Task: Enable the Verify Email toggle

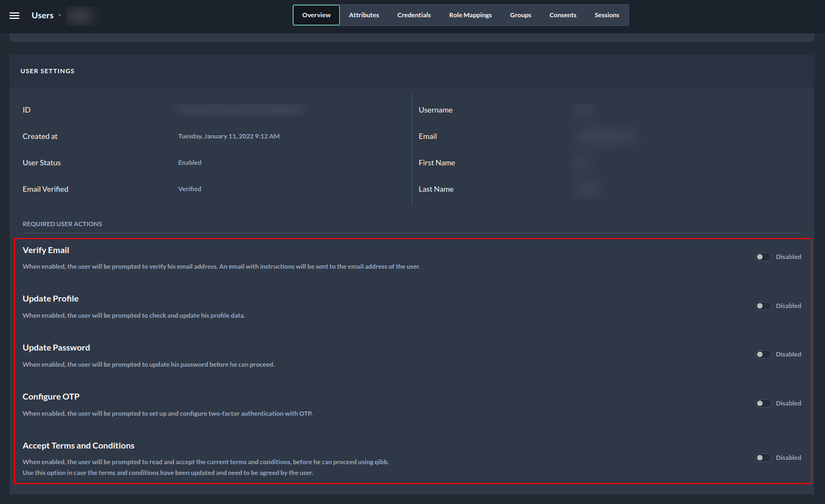Action: click(763, 257)
